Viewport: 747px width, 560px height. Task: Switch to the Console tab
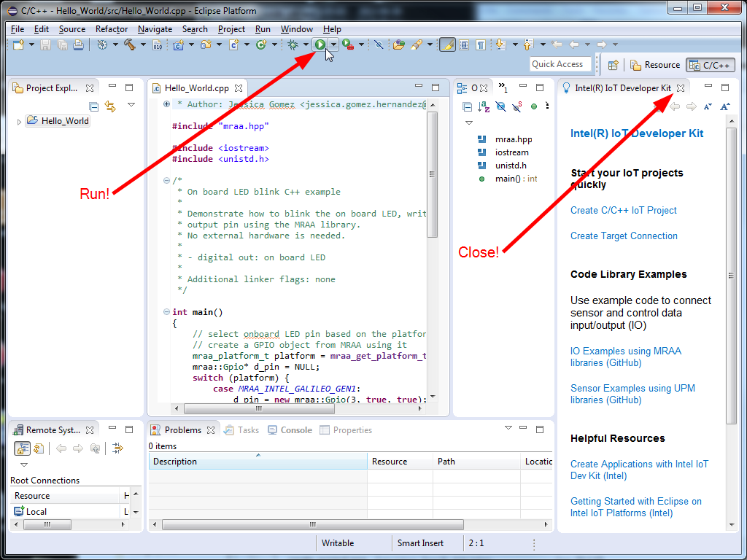point(290,430)
